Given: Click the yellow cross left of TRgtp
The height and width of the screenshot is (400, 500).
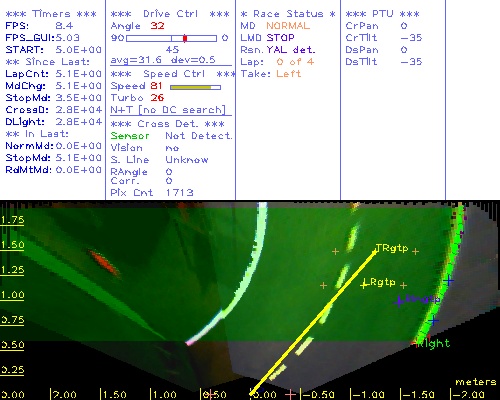Looking at the screenshot, I should (335, 251).
